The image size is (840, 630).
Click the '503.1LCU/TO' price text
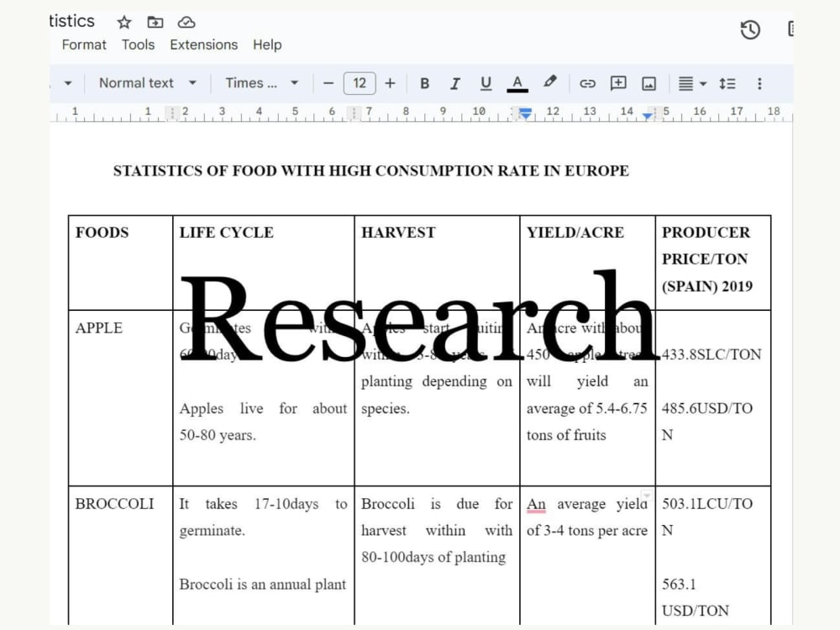tap(707, 503)
